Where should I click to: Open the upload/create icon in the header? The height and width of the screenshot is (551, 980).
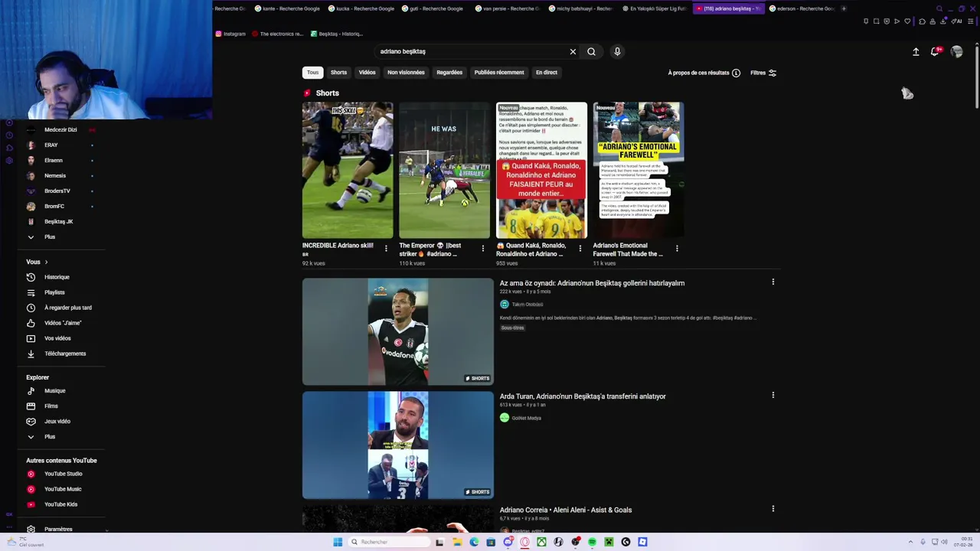tap(916, 51)
